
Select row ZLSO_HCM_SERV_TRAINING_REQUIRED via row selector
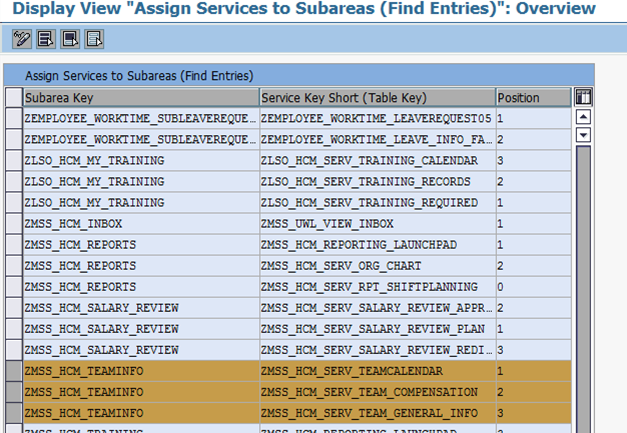tap(14, 203)
